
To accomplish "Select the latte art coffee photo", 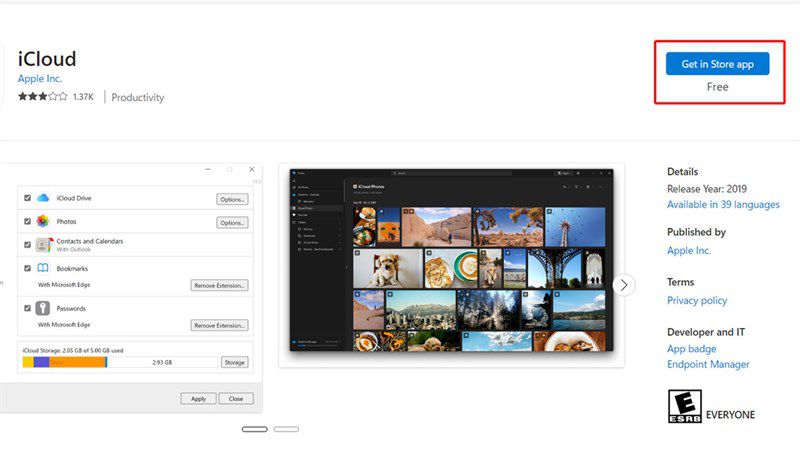I will click(x=451, y=268).
